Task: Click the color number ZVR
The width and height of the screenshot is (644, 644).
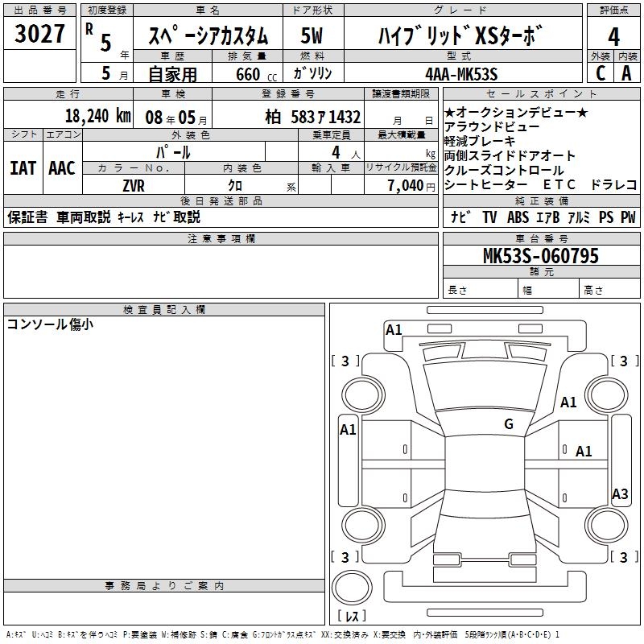Action: pos(134,186)
